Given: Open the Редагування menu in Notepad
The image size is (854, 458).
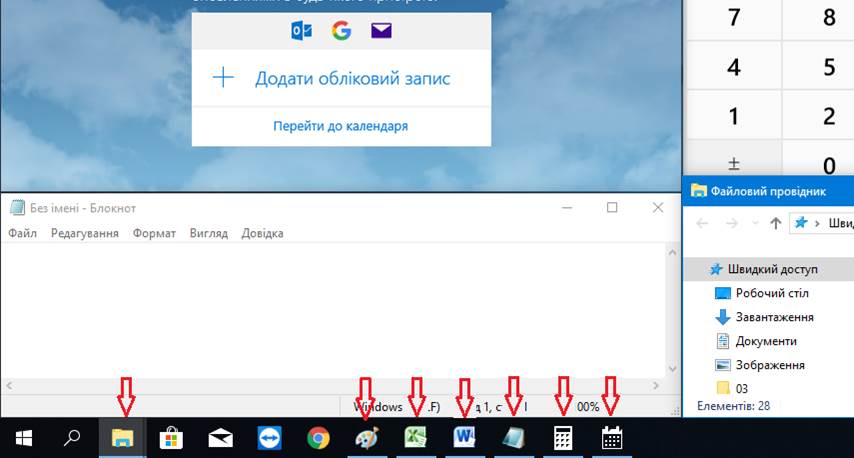Looking at the screenshot, I should [84, 233].
